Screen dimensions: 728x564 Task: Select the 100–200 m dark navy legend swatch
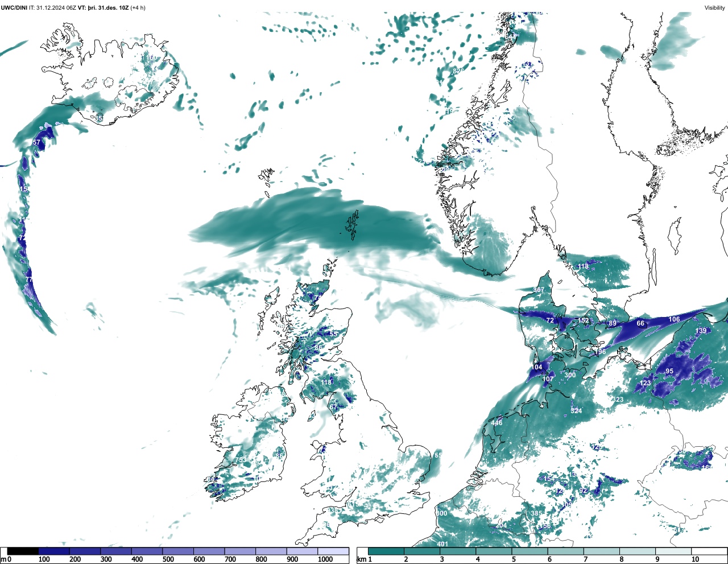point(54,551)
